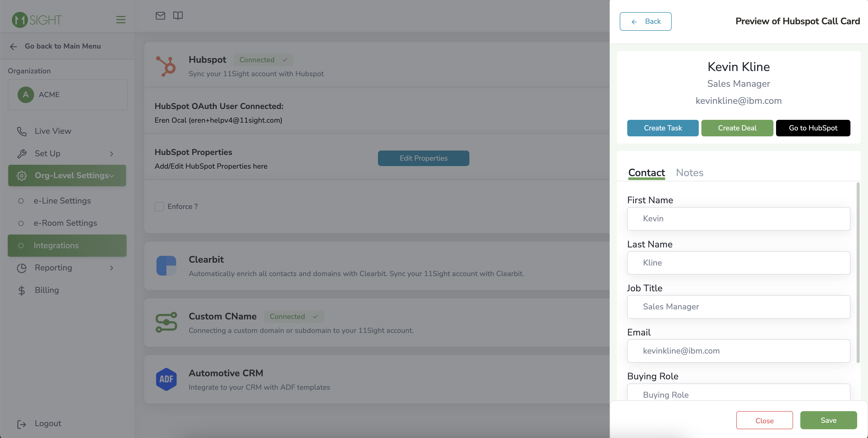
Task: Focus the First Name input field
Action: (738, 219)
